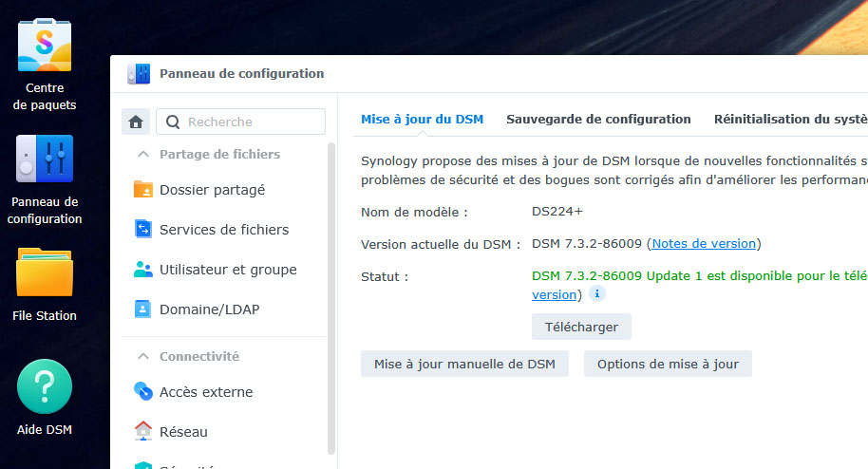Viewport: 868px width, 469px height.
Task: Click the Domaine/LDAP icon
Action: [x=142, y=309]
